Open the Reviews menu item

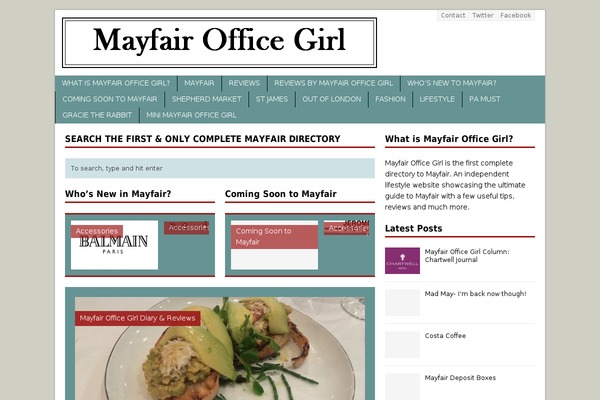[x=244, y=83]
